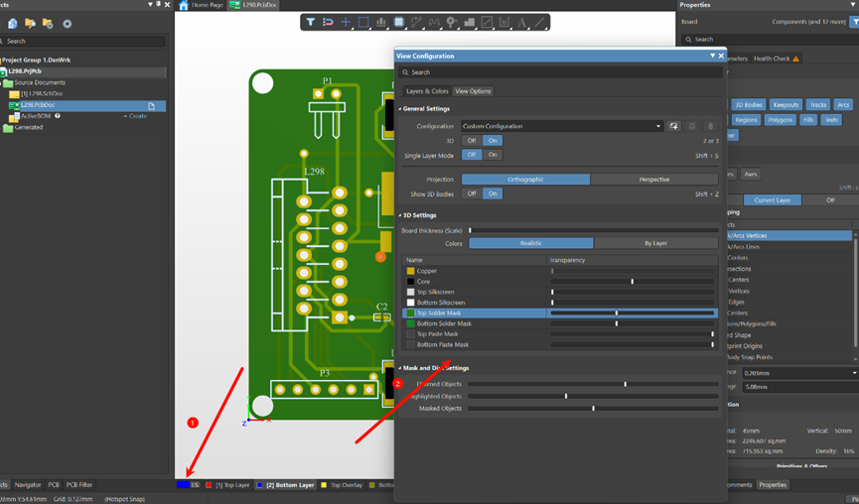
Task: Open Projects panel settings gear
Action: click(x=68, y=24)
